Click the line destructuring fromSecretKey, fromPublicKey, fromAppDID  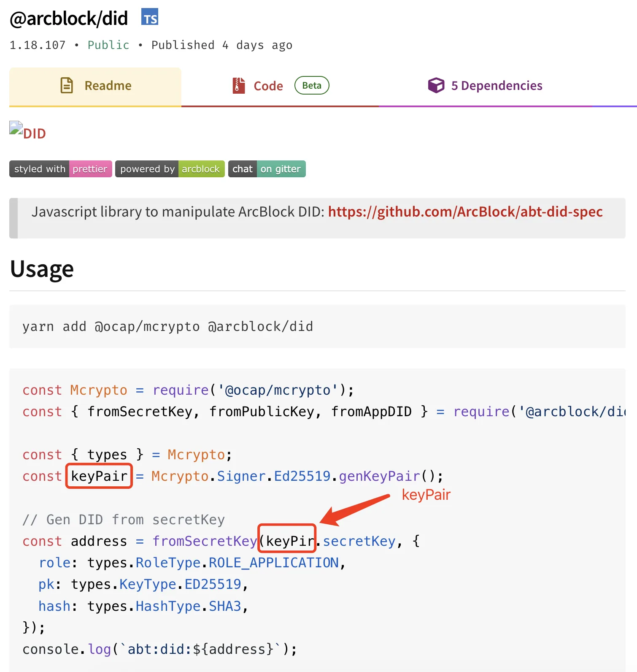324,412
